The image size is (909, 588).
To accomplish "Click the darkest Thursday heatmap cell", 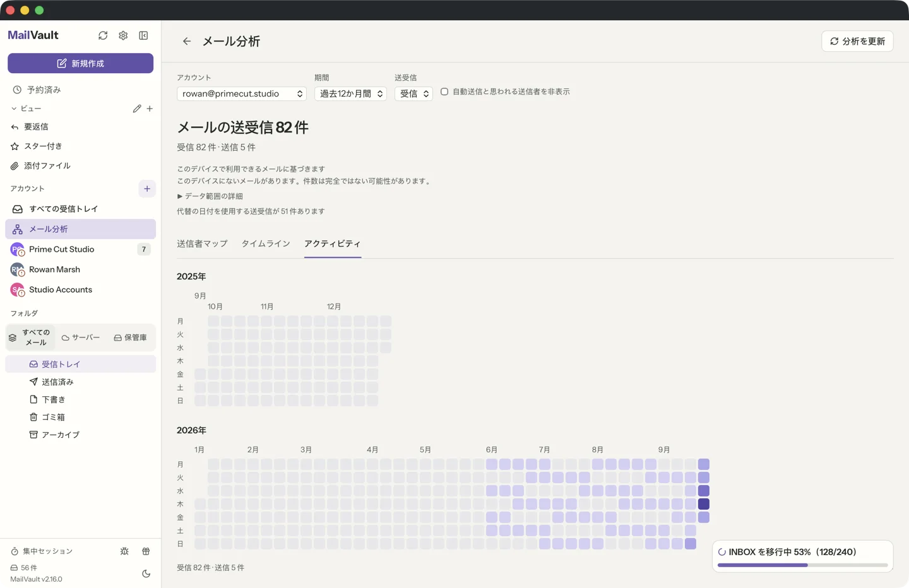I will (x=704, y=504).
